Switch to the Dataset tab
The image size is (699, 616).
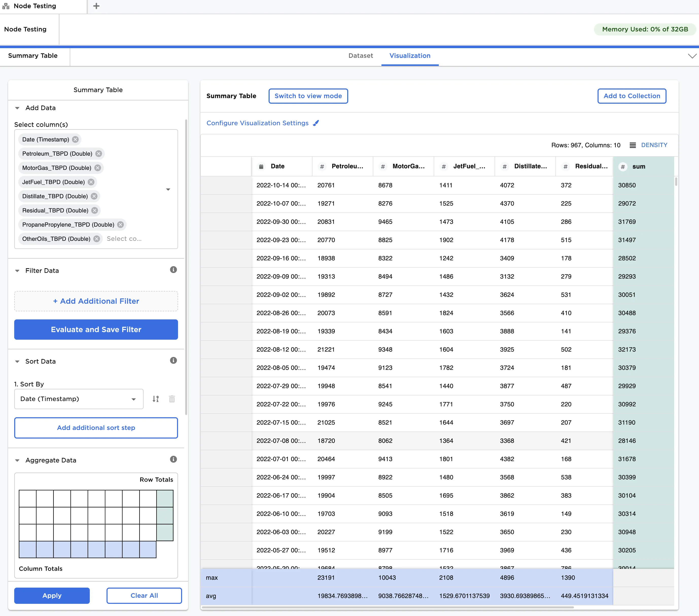point(360,56)
